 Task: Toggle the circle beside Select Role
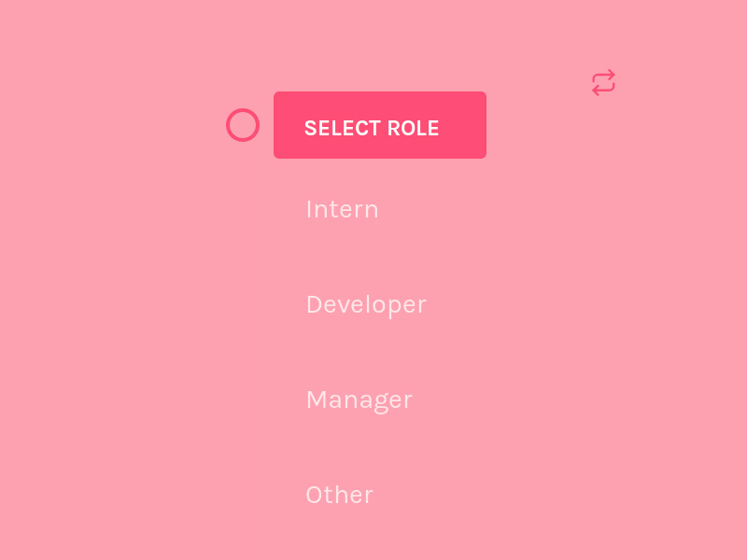pyautogui.click(x=243, y=125)
